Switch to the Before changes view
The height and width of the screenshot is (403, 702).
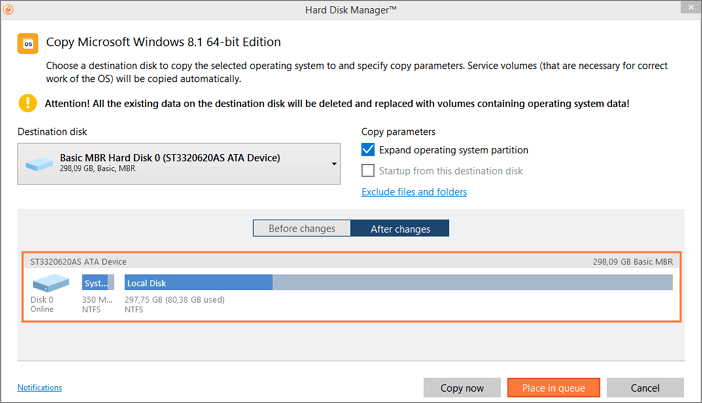click(301, 229)
